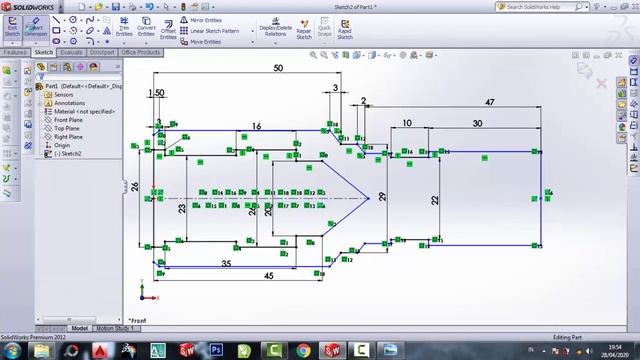Click the New document icon
Viewport: 640px width, 360px height.
(82, 7)
